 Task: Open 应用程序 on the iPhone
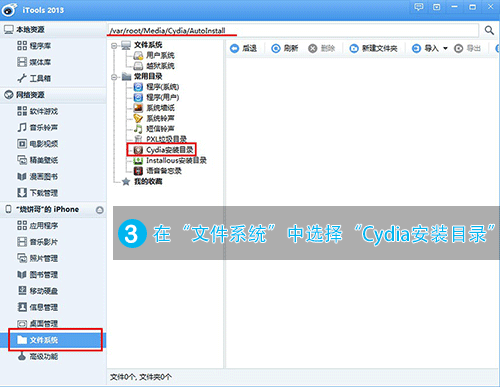pos(38,226)
